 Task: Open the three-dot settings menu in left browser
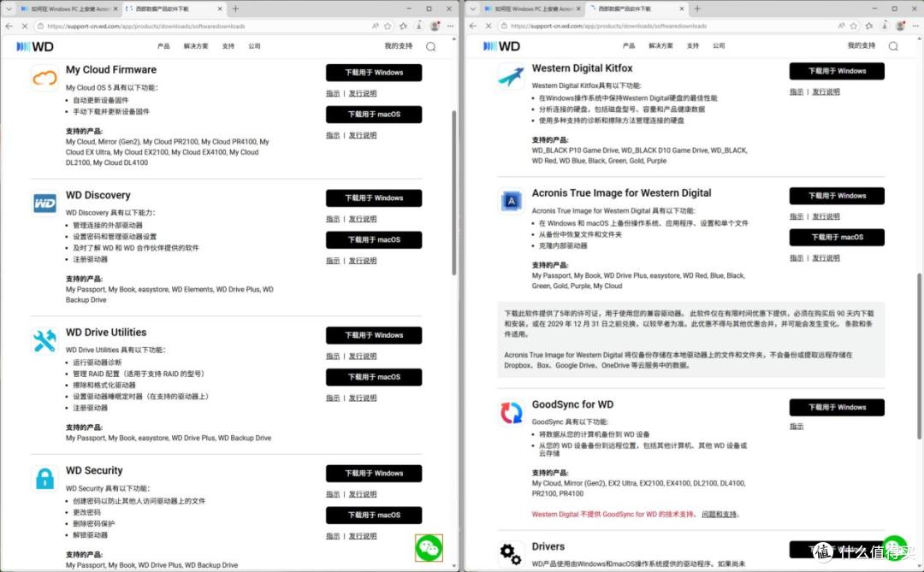tap(450, 26)
